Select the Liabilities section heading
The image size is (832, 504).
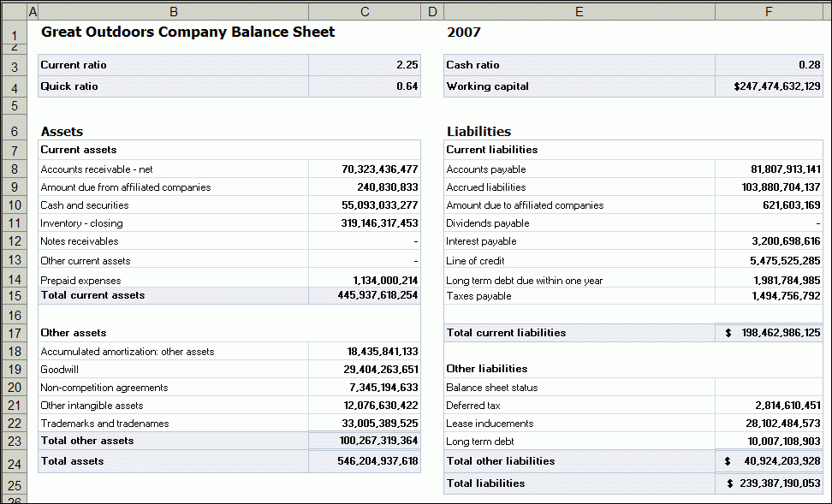[478, 131]
